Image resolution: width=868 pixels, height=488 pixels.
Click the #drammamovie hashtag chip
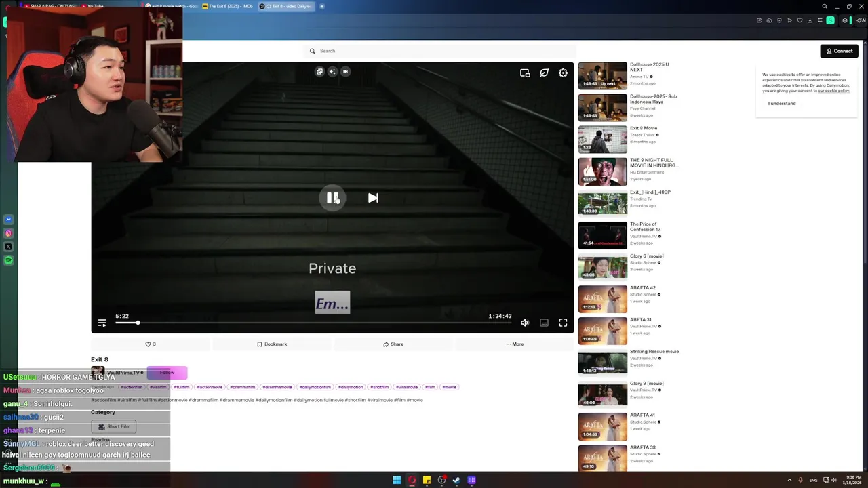pos(277,387)
